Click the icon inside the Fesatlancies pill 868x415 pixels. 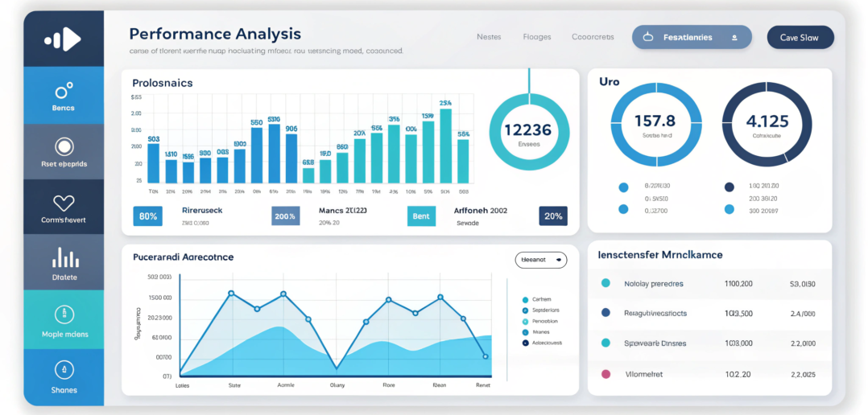(x=649, y=37)
